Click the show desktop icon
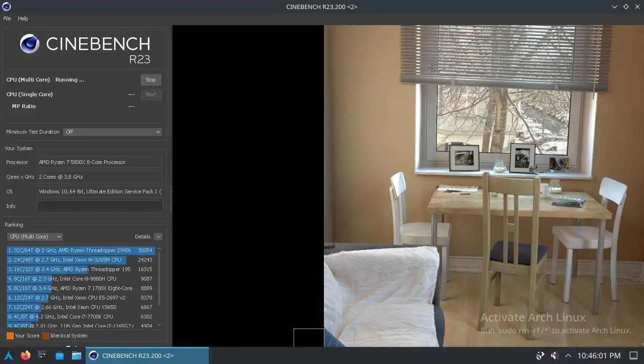The height and width of the screenshot is (364, 644). click(634, 355)
